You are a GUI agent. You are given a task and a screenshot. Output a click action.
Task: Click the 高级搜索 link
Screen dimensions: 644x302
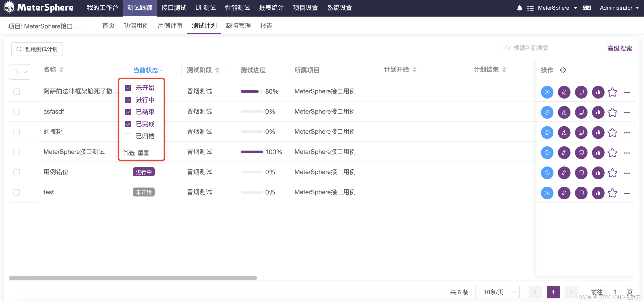pyautogui.click(x=620, y=48)
